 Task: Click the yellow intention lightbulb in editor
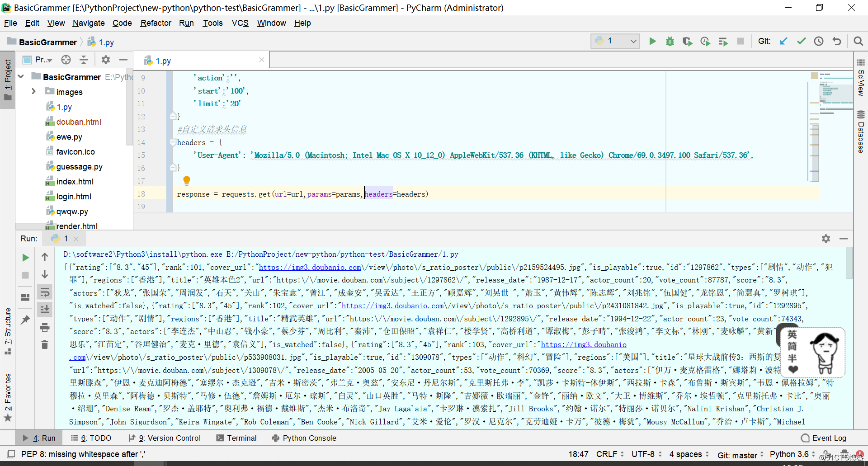coord(186,180)
